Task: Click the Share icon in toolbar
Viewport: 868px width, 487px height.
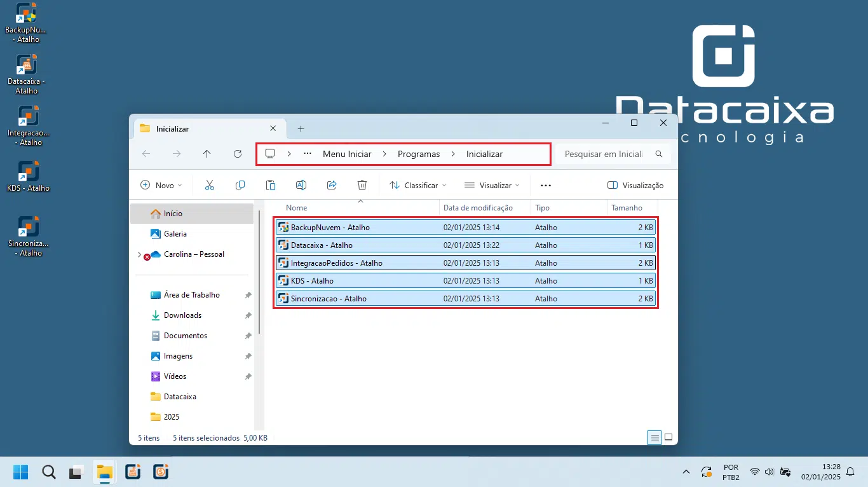Action: pos(332,185)
